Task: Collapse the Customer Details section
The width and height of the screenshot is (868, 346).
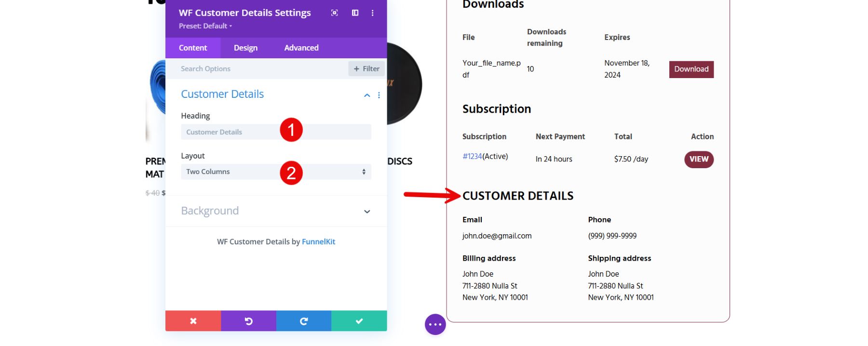Action: point(367,95)
